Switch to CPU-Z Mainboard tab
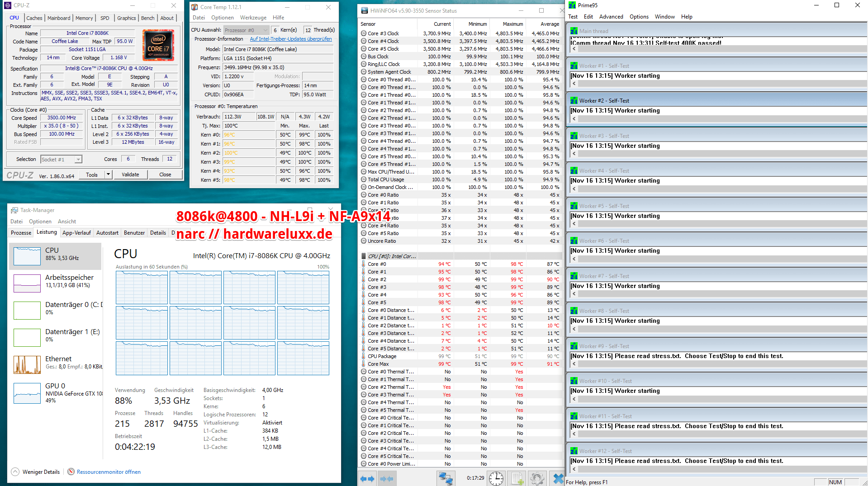 click(59, 18)
